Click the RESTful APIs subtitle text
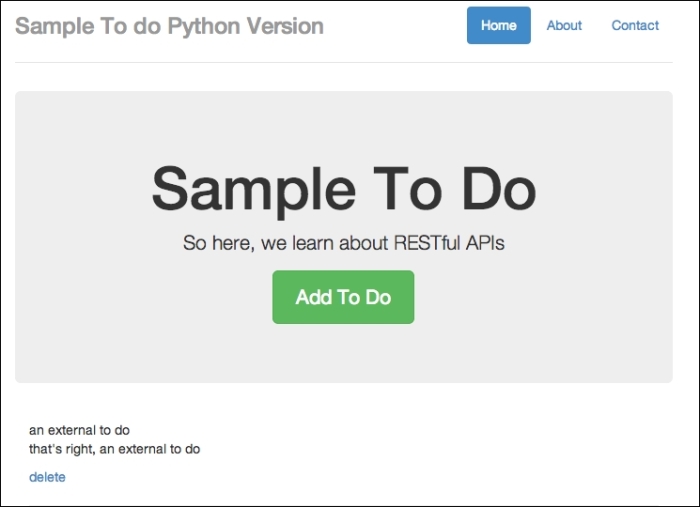Screen dimensions: 700x507 343,242
